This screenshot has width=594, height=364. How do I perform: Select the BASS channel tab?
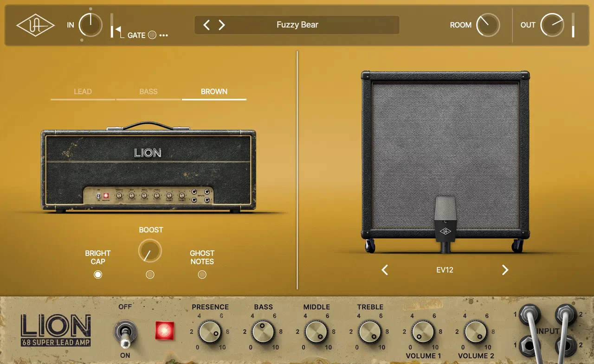tap(148, 91)
